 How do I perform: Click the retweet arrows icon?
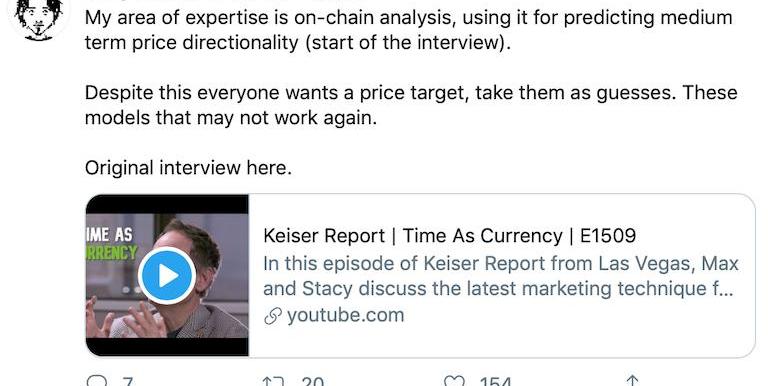[272, 381]
